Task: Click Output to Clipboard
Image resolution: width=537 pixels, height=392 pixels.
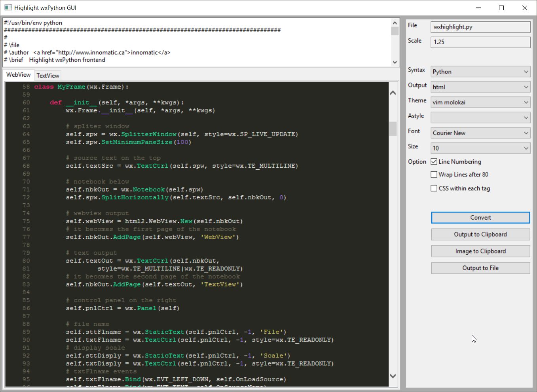Action: [x=480, y=234]
